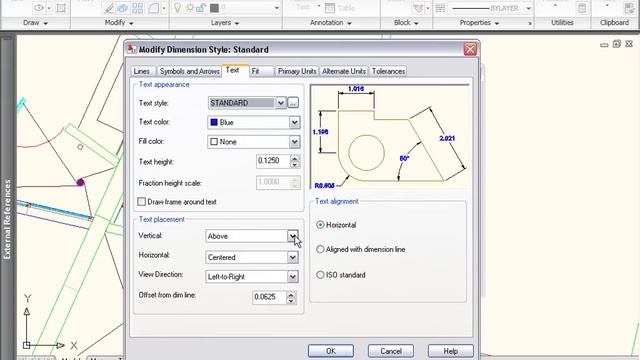Open the Fill color dropdown

click(294, 142)
